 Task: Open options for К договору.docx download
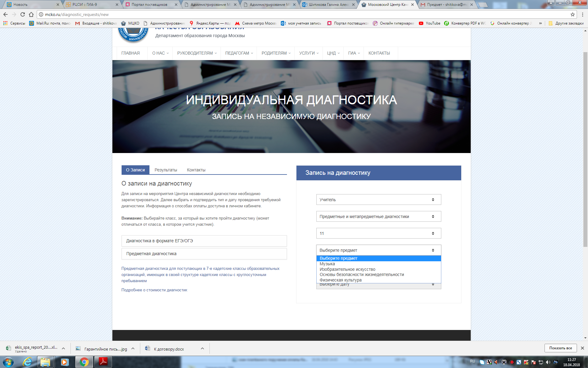pos(202,348)
